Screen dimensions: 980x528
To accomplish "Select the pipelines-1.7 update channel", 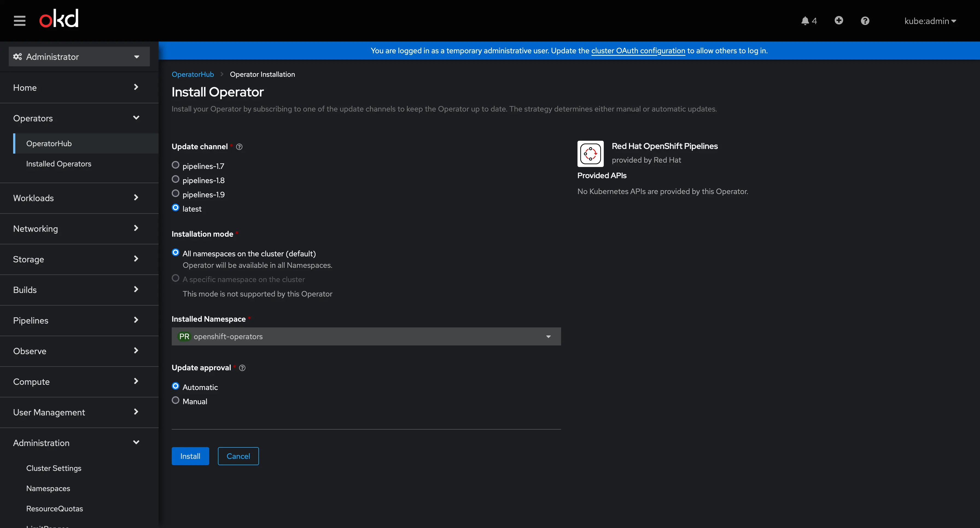I will point(175,165).
